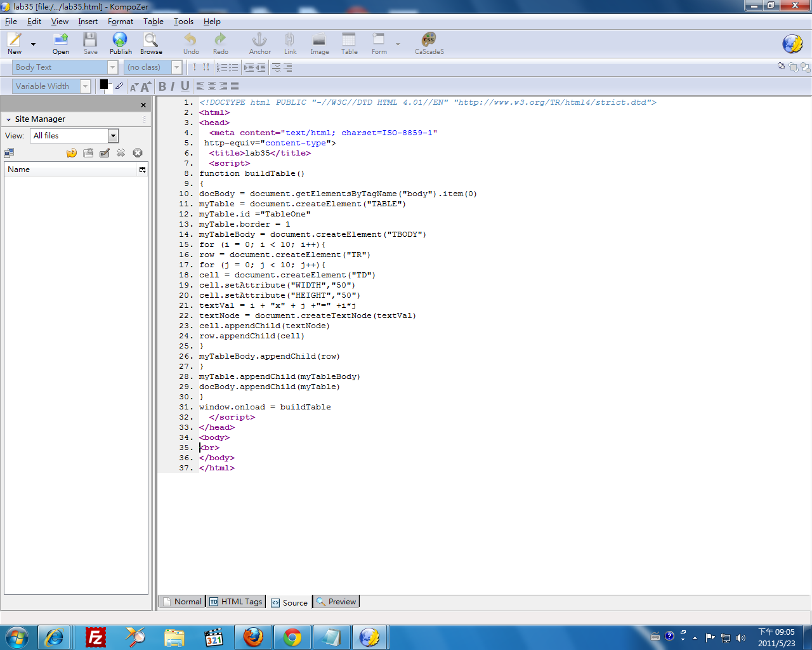Create a new document with New

point(15,43)
